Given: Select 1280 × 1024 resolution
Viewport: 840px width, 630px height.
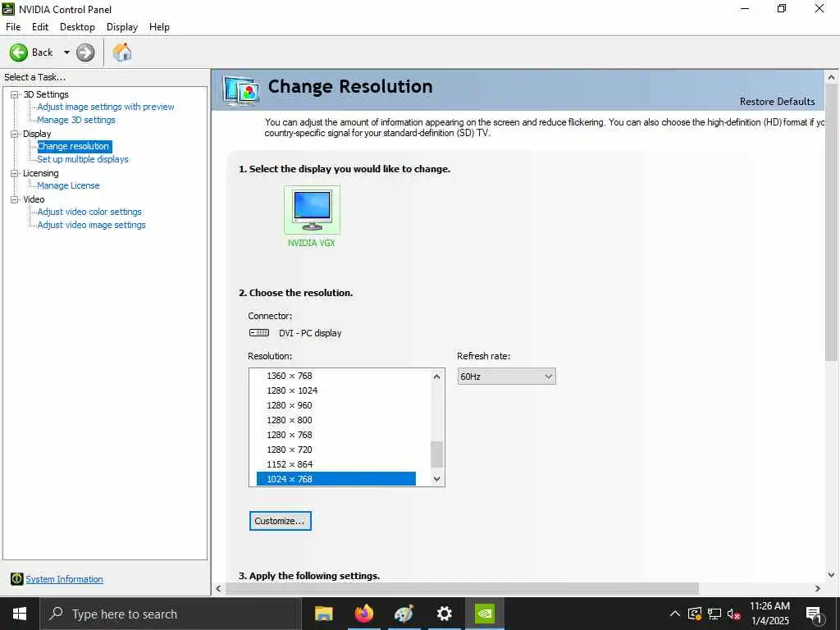Looking at the screenshot, I should [x=292, y=390].
